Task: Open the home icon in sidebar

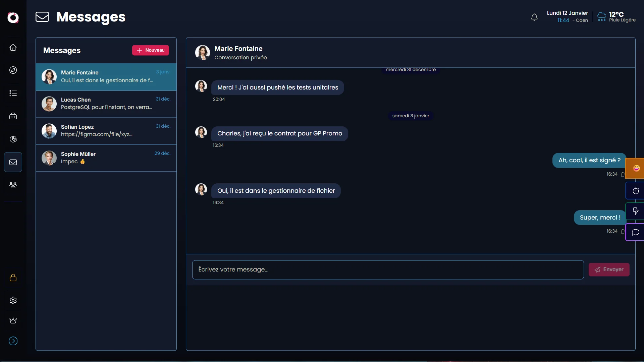Action: click(13, 47)
